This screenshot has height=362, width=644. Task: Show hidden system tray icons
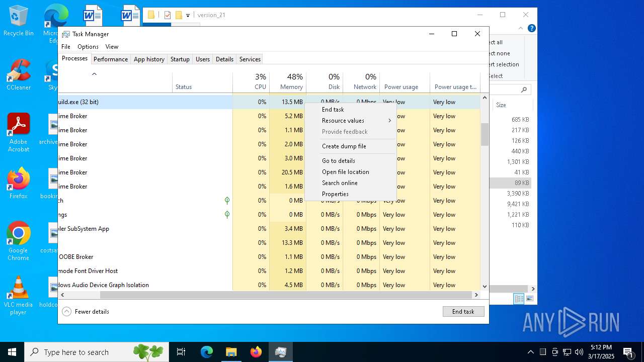(x=530, y=352)
